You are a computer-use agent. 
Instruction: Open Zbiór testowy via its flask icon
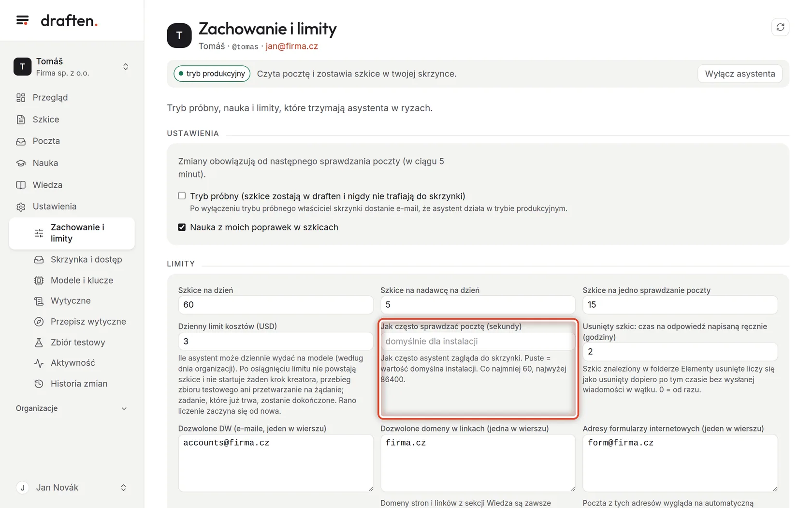[x=39, y=343]
